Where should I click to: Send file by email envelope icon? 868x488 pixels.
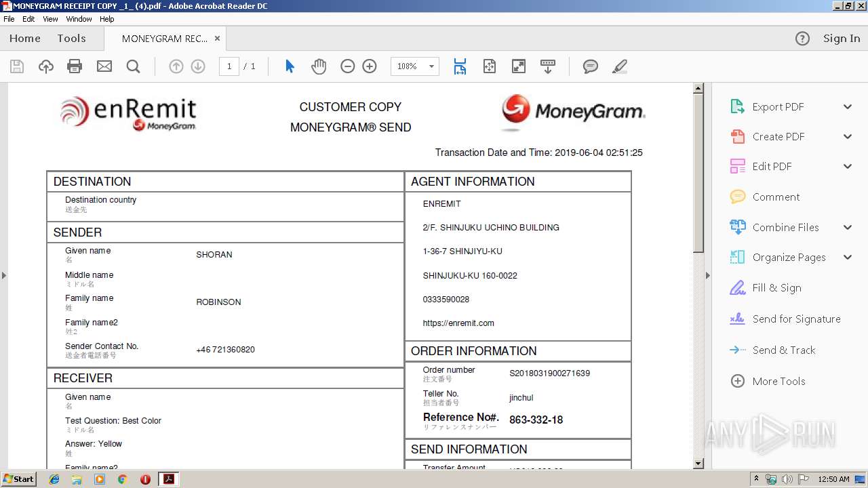[104, 66]
